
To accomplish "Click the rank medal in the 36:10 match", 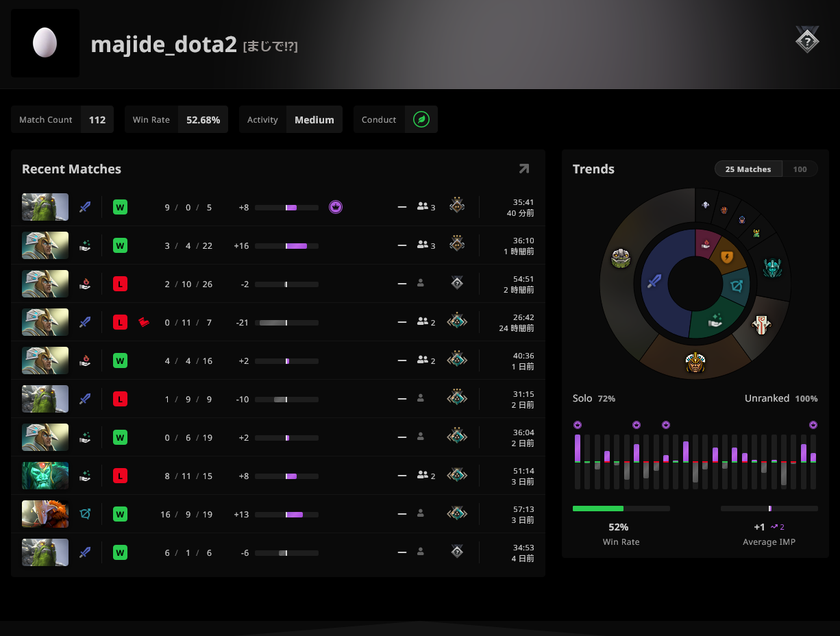I will coord(457,244).
